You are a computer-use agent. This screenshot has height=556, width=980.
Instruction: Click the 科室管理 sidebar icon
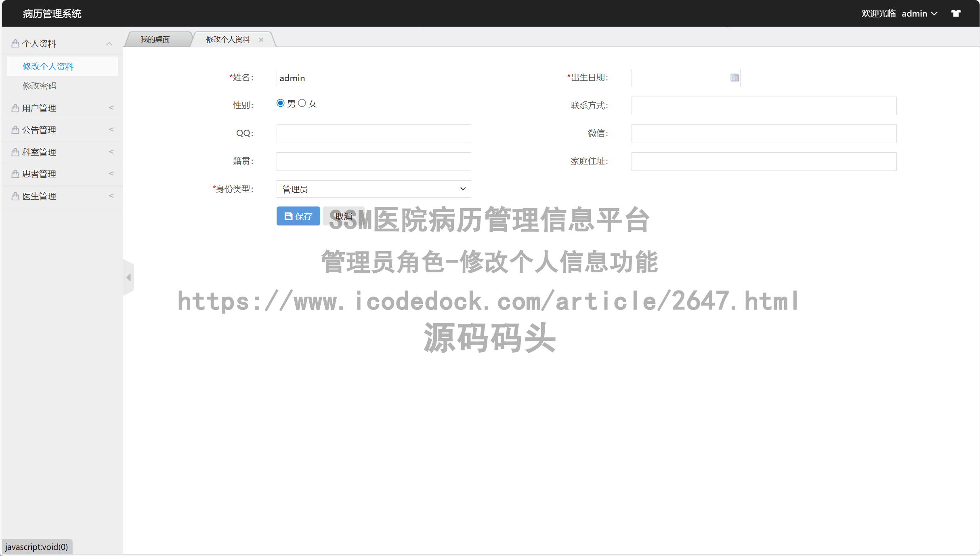(x=15, y=152)
